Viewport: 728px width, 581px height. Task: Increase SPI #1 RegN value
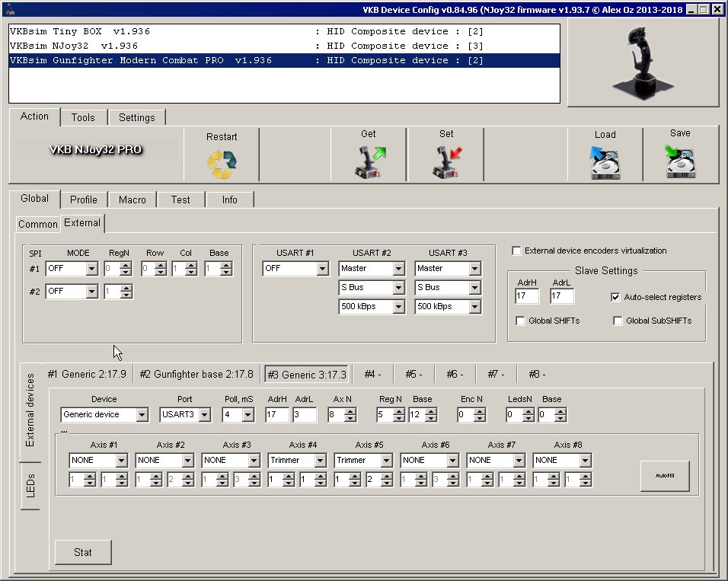pos(126,265)
